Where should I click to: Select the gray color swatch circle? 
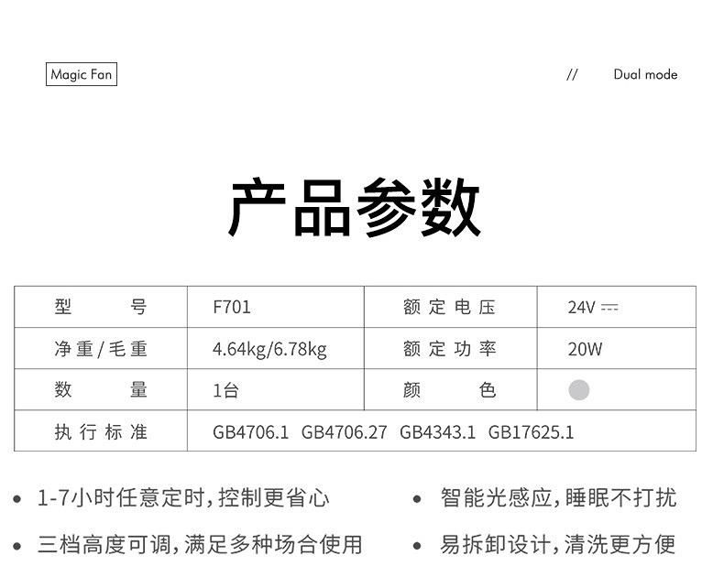coord(578,390)
